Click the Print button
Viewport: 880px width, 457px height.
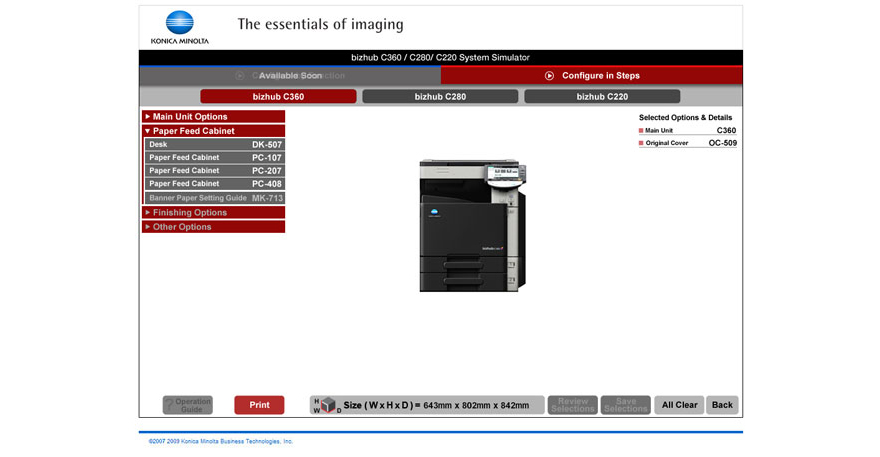coord(259,405)
